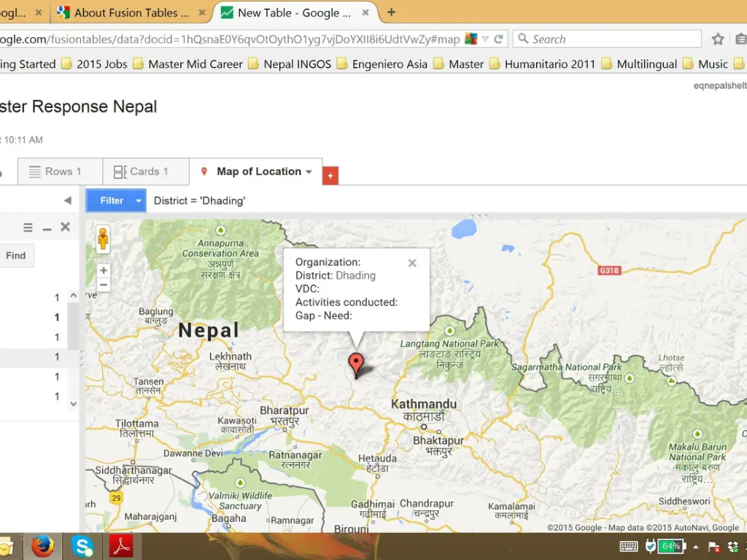Open Firefox from the taskbar
This screenshot has height=560, width=747.
pyautogui.click(x=43, y=546)
